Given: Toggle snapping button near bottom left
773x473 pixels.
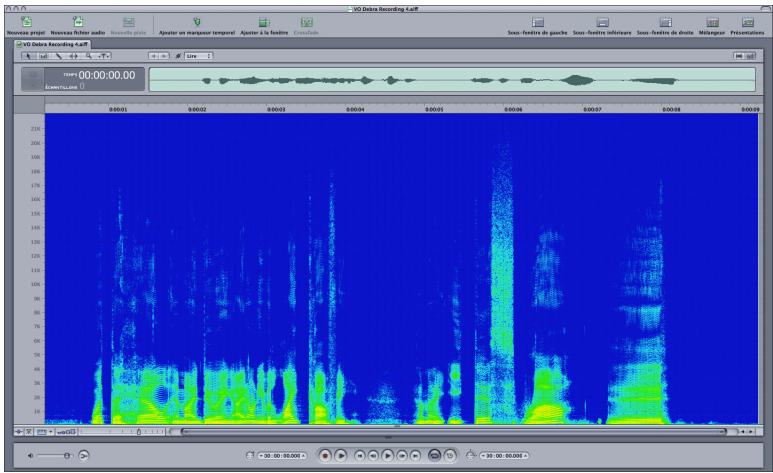Looking at the screenshot, I should [29, 432].
